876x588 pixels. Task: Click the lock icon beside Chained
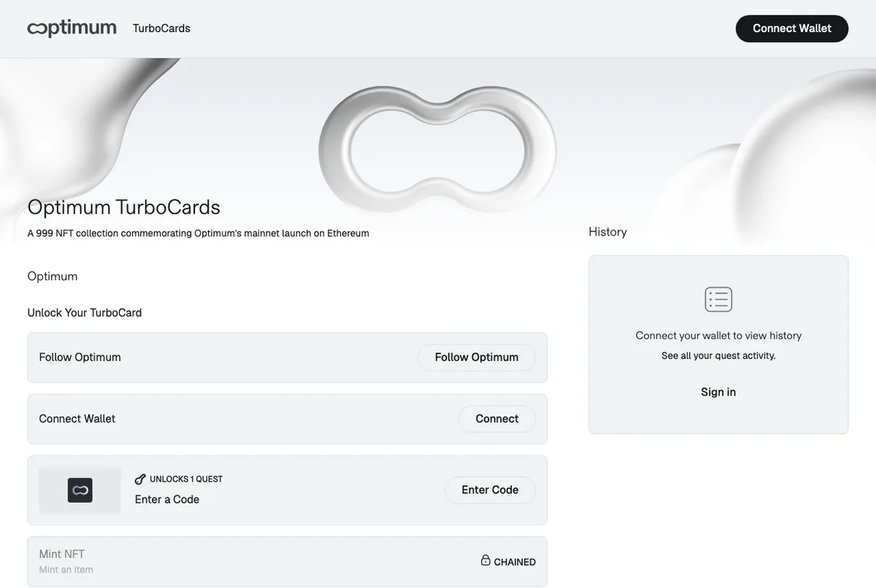click(485, 560)
